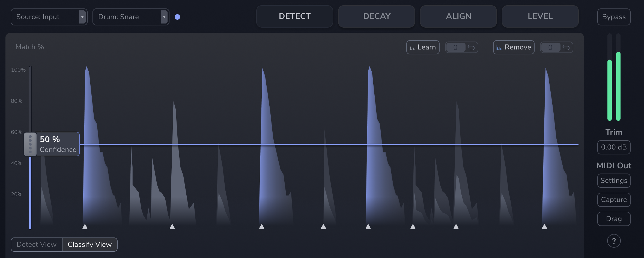Switch to the ALIGN tab
The width and height of the screenshot is (644, 258).
pos(458,16)
